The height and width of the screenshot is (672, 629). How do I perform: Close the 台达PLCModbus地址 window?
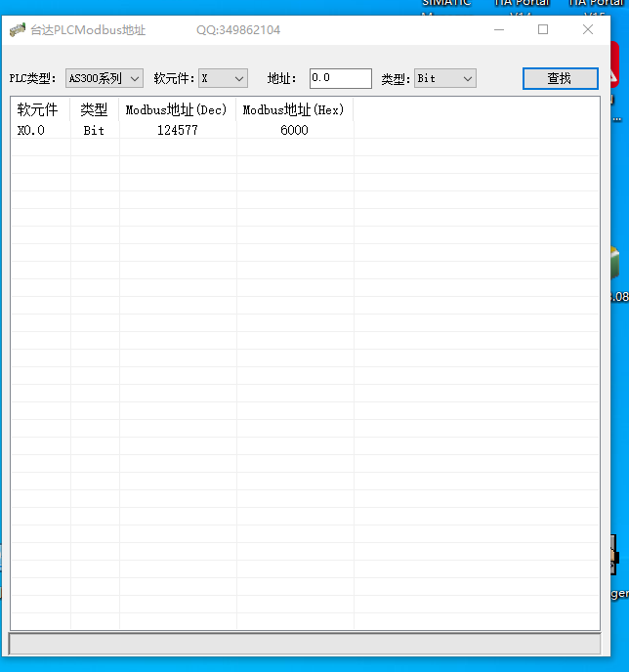pos(588,30)
